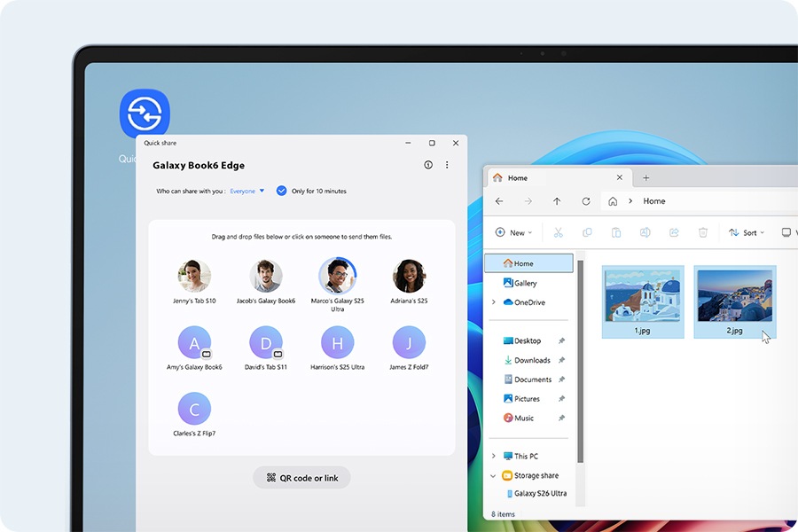The width and height of the screenshot is (798, 532).
Task: Open the New dropdown in File Explorer
Action: [513, 232]
